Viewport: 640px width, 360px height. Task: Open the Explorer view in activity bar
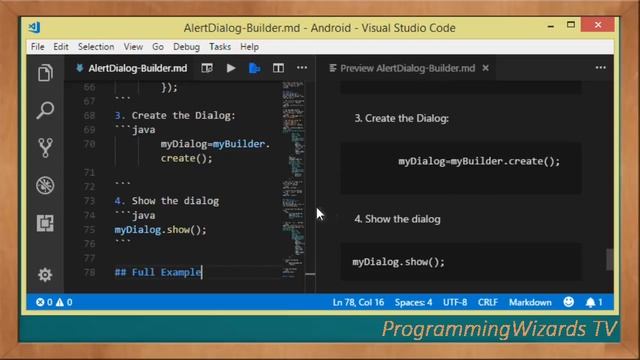45,73
